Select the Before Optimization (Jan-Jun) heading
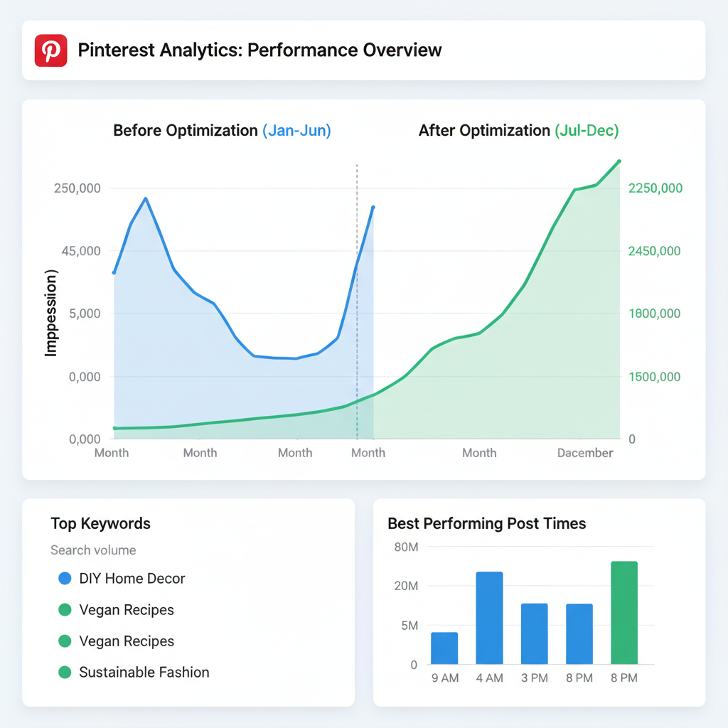The height and width of the screenshot is (728, 728). 222,131
